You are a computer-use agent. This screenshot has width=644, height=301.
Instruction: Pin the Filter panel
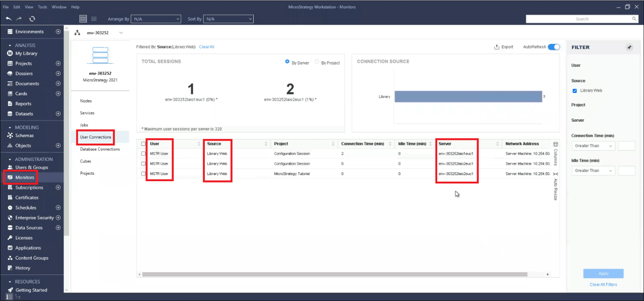pyautogui.click(x=629, y=47)
